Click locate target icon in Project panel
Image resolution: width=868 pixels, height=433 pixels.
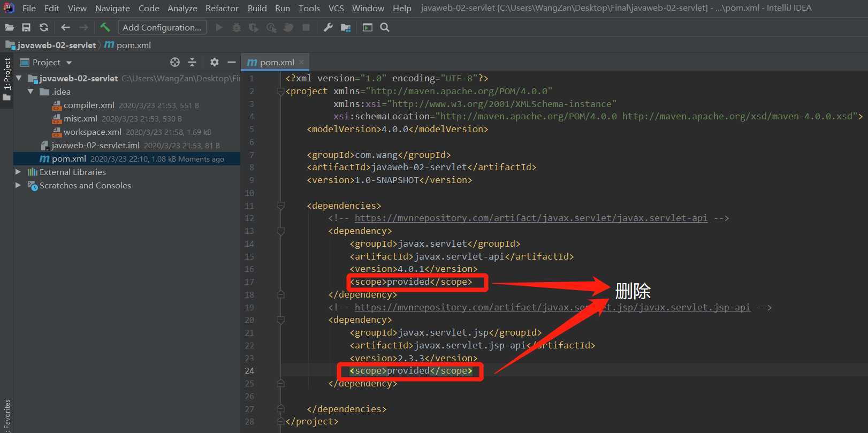click(x=175, y=62)
